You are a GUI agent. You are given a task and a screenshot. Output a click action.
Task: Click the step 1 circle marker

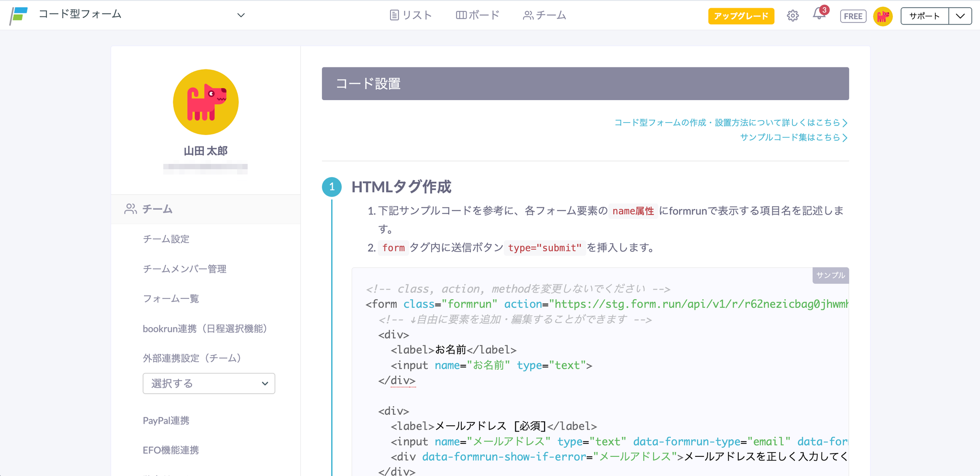(332, 187)
